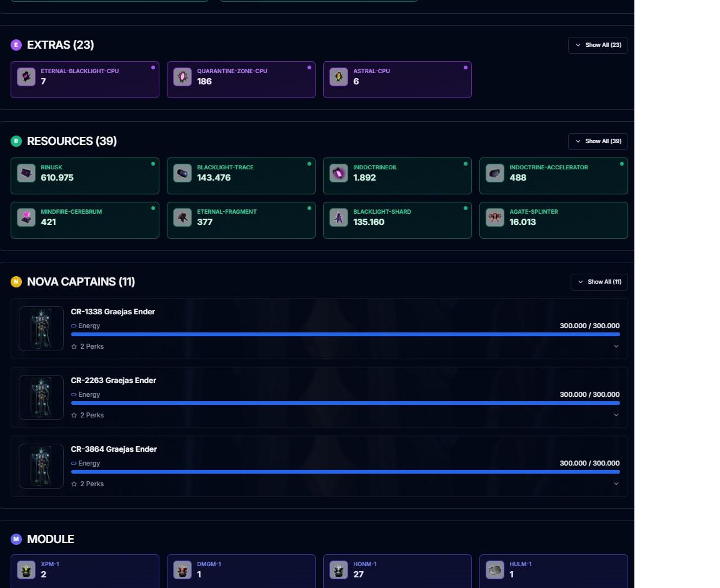Click the Rinusk resource icon
This screenshot has height=588, width=720.
pyautogui.click(x=26, y=173)
